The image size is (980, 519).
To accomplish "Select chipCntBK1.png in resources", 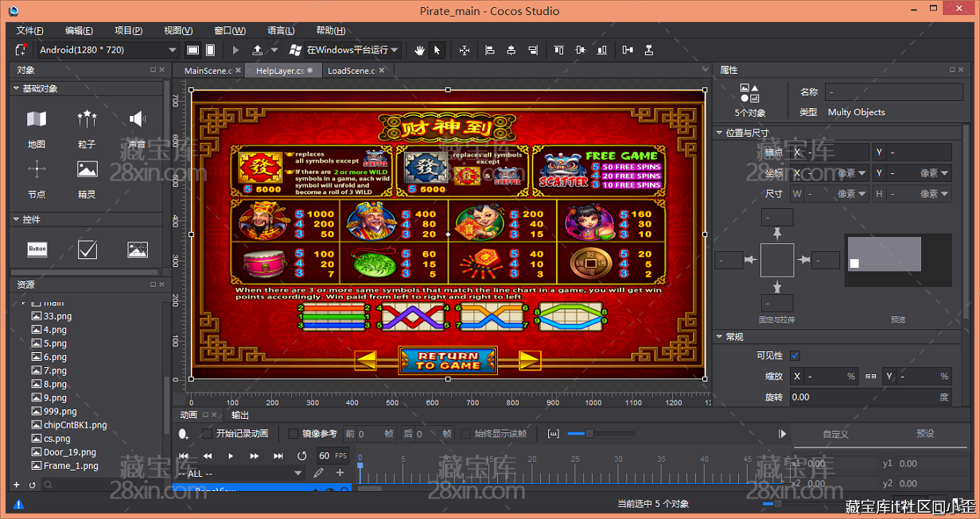I will (x=75, y=425).
